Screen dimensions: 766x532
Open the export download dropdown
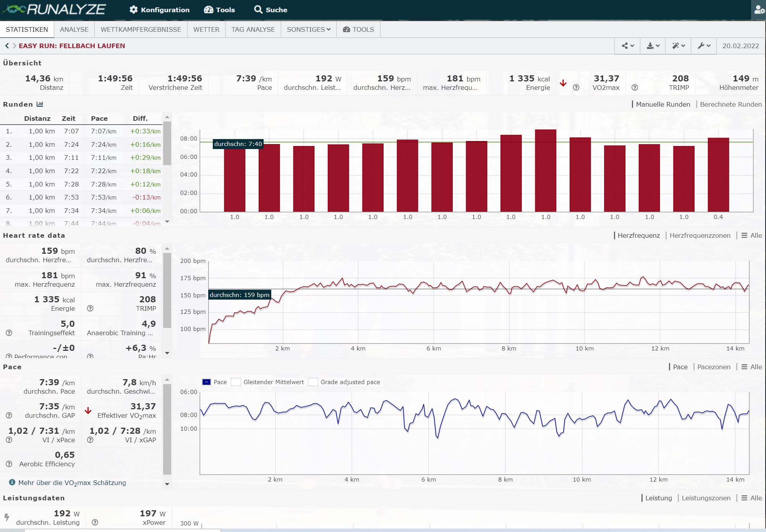(653, 46)
